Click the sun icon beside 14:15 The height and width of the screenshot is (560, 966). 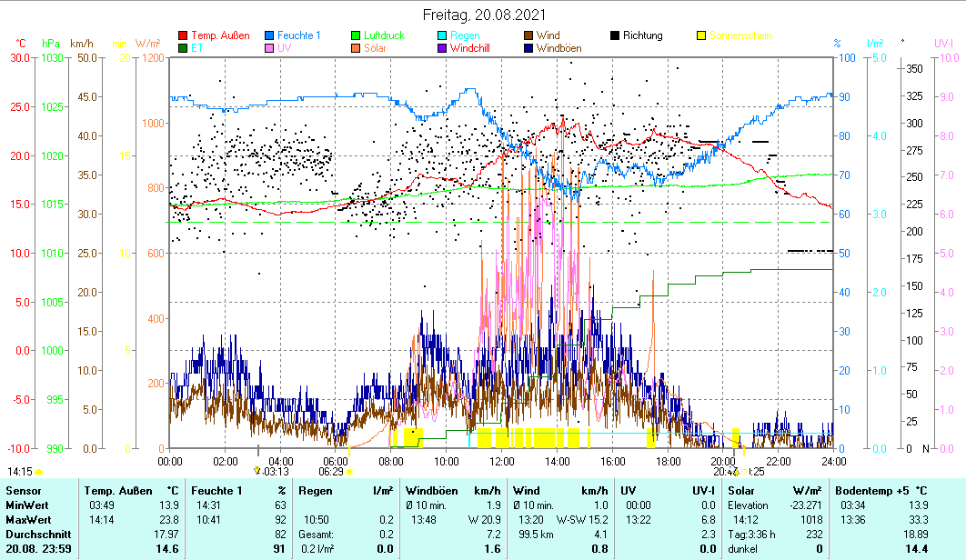(x=39, y=472)
